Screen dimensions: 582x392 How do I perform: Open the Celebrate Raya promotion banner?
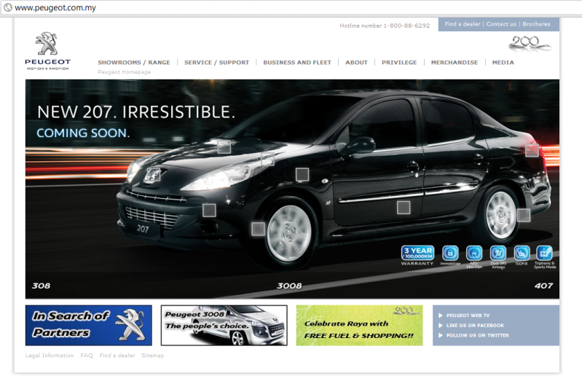pos(359,325)
